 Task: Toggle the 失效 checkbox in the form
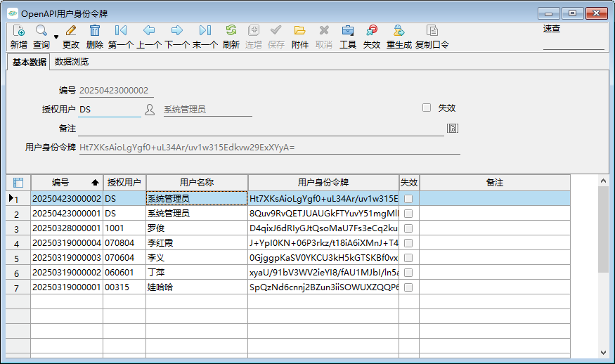point(427,108)
